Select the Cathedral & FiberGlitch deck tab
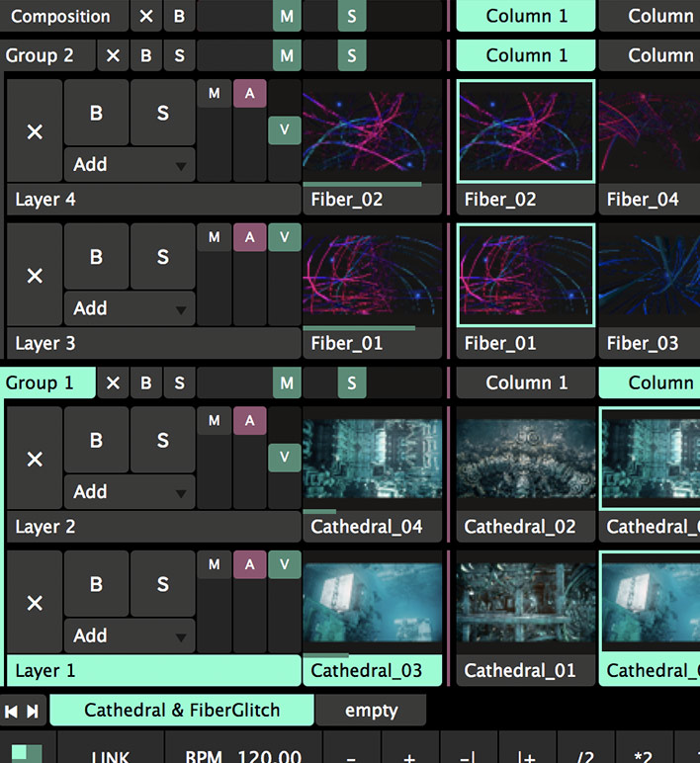This screenshot has width=700, height=763. tap(182, 711)
